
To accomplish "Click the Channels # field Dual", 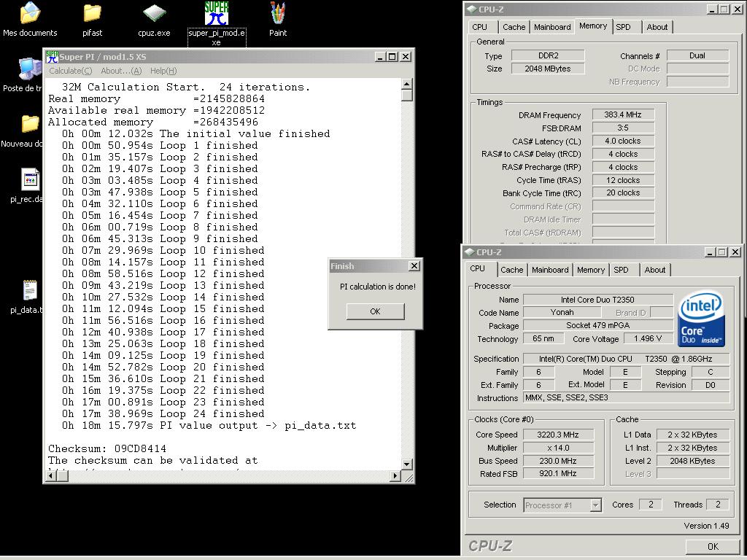I will point(697,55).
